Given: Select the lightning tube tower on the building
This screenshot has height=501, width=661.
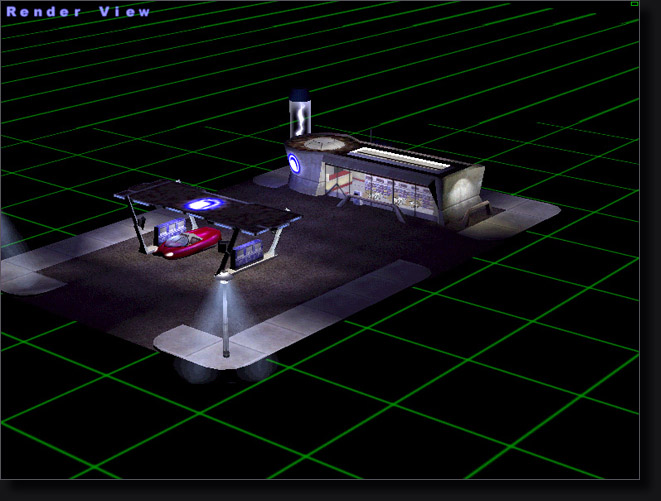Looking at the screenshot, I should coord(300,113).
